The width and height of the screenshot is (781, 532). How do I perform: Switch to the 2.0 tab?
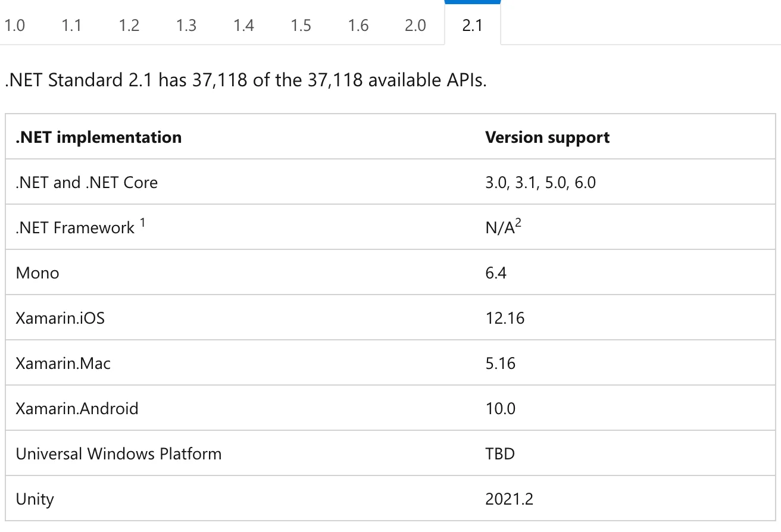pyautogui.click(x=415, y=26)
